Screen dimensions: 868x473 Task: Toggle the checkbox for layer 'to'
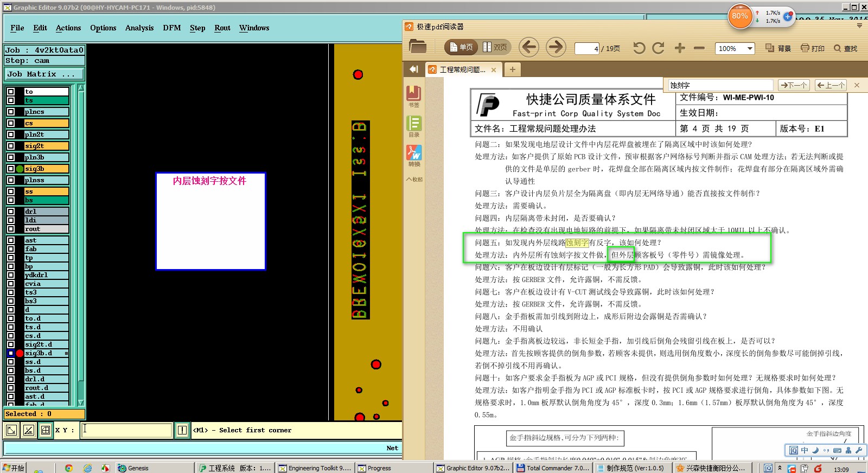(x=11, y=92)
